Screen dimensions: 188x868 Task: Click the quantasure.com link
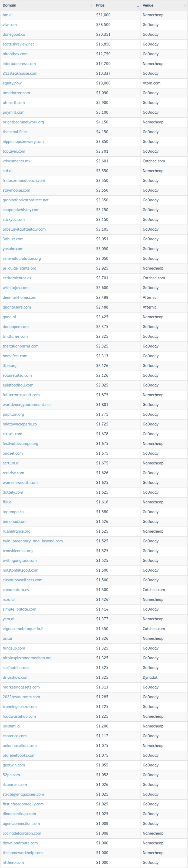(x=17, y=307)
